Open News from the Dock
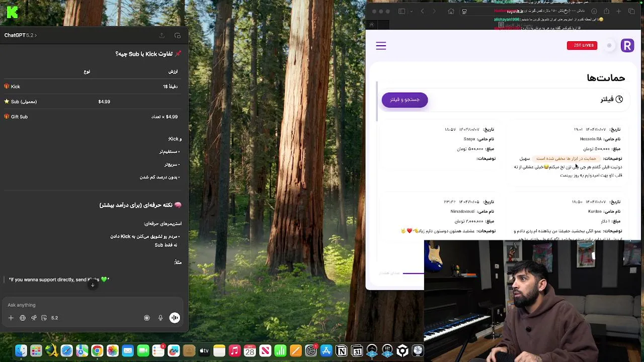The image size is (644, 362). pyautogui.click(x=265, y=350)
